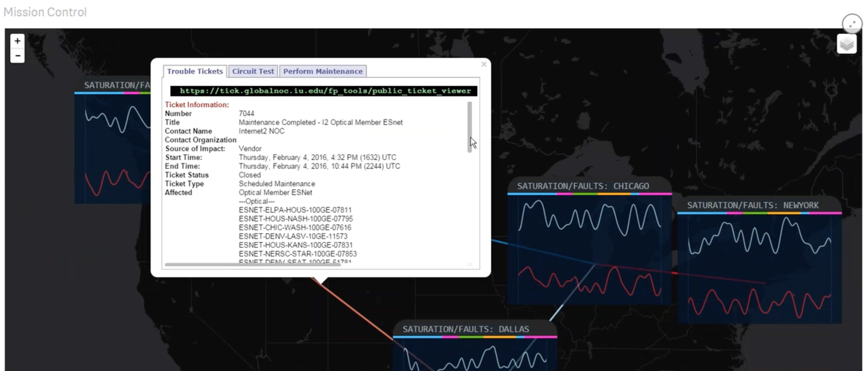Click the popup horizontal scrollbar

[x=253, y=264]
